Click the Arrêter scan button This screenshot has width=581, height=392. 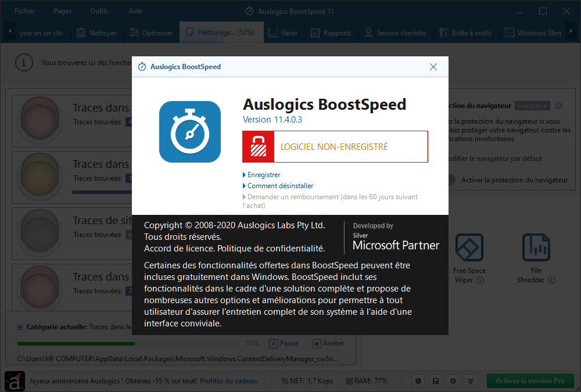(328, 343)
